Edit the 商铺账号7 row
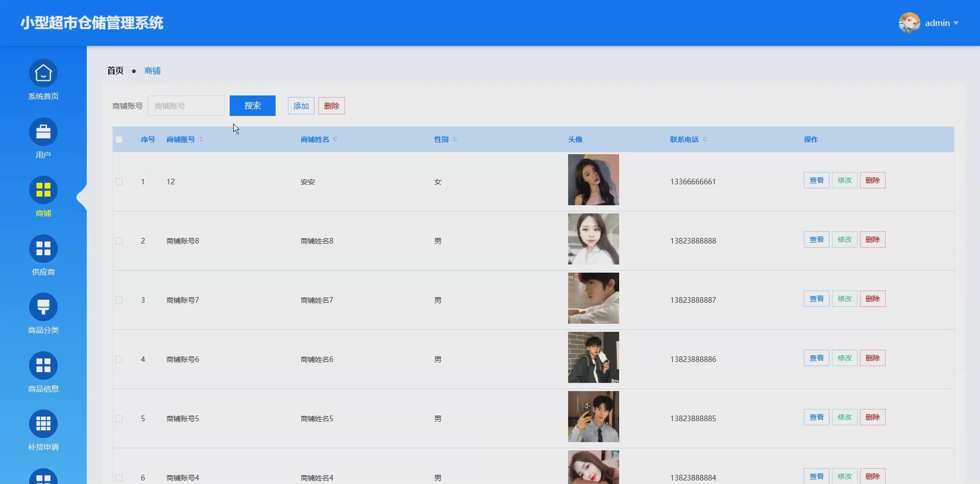Image resolution: width=980 pixels, height=484 pixels. 845,299
